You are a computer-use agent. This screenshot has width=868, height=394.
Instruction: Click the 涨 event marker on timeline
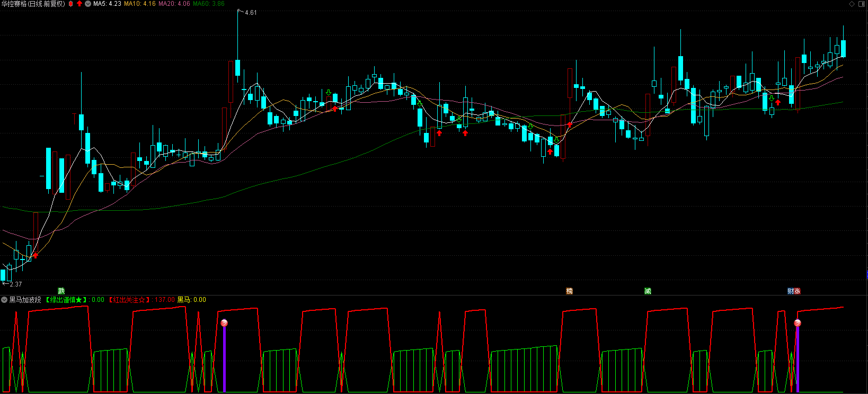point(798,291)
